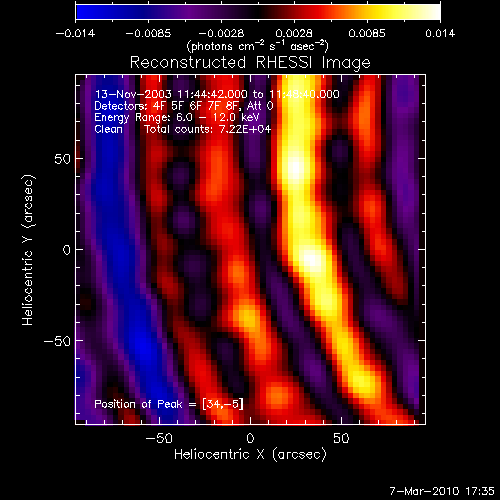
Task: Click the second bright white spot near Y=45
Action: 295,168
